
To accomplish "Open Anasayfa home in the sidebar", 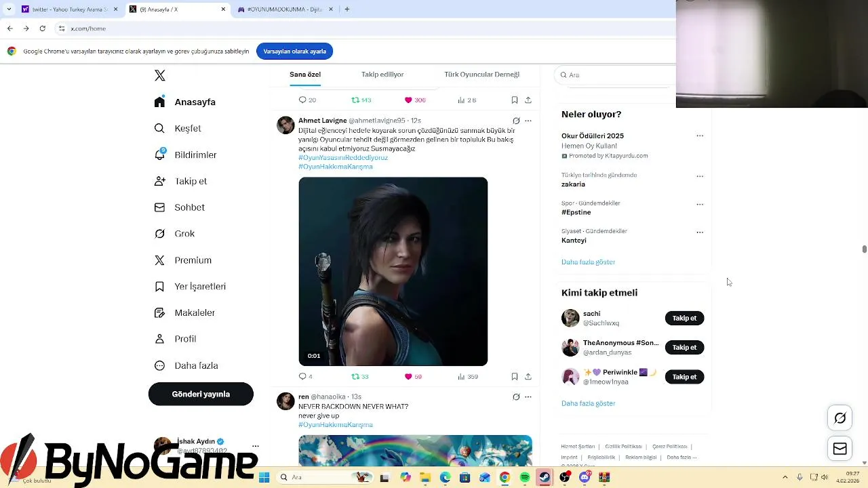I will coord(185,102).
